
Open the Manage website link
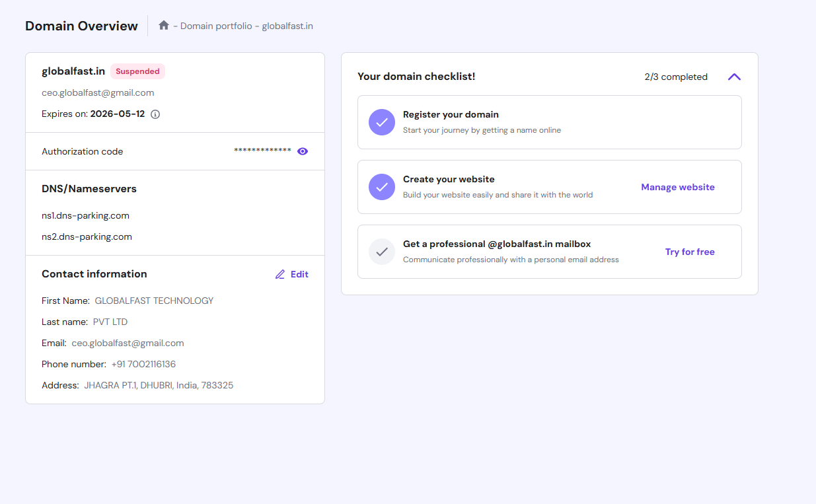pos(677,187)
